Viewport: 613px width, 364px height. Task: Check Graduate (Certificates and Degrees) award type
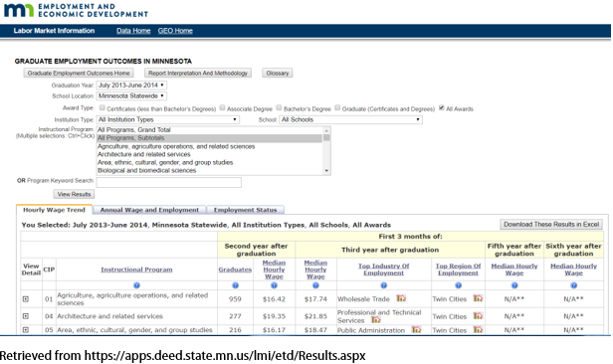coord(337,107)
